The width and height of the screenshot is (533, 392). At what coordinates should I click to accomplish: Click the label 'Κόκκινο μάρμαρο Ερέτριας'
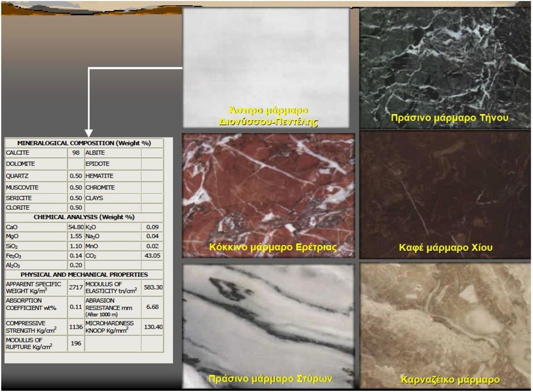[x=273, y=247]
